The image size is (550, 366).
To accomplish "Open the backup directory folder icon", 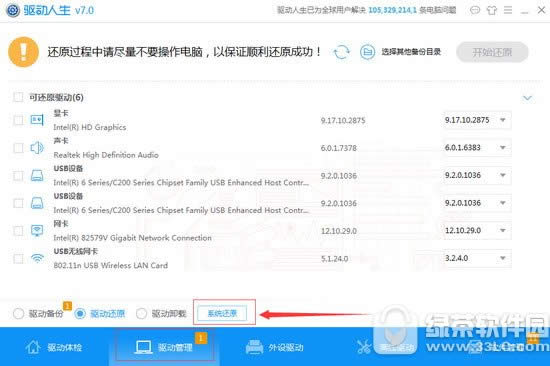I will 367,52.
